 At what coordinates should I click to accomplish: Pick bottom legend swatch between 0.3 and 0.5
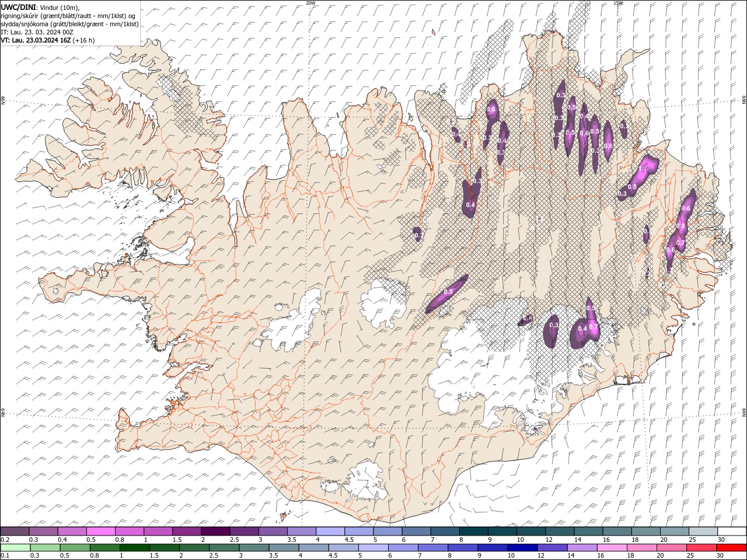pos(45,548)
